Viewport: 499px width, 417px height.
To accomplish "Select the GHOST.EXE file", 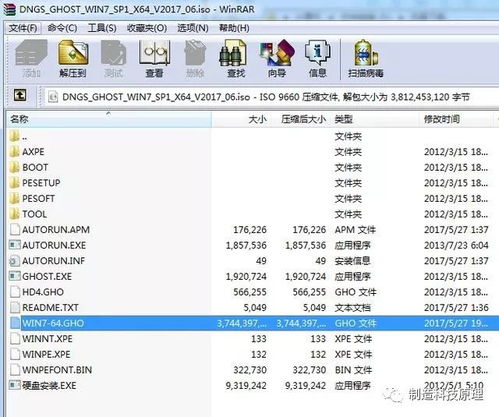I will tap(47, 276).
